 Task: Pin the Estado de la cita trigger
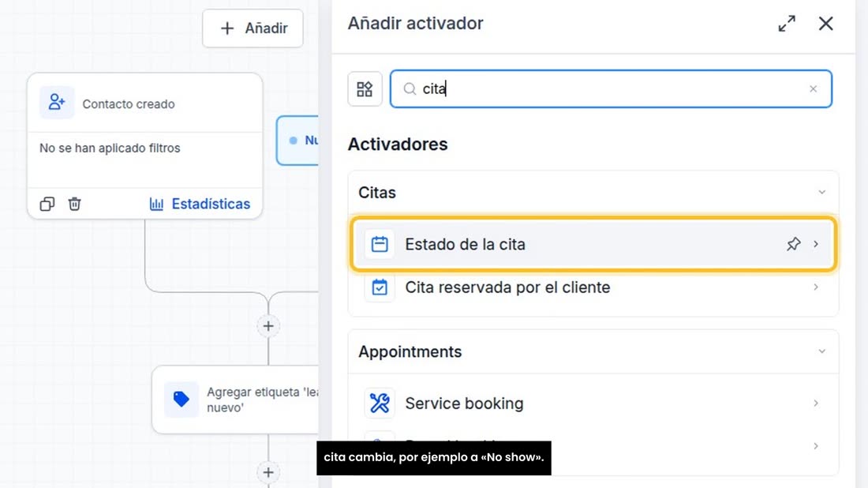click(793, 244)
